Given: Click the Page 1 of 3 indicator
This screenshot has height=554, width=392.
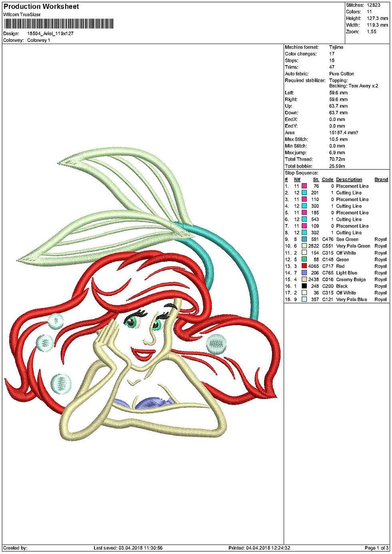Looking at the screenshot, I should click(376, 548).
